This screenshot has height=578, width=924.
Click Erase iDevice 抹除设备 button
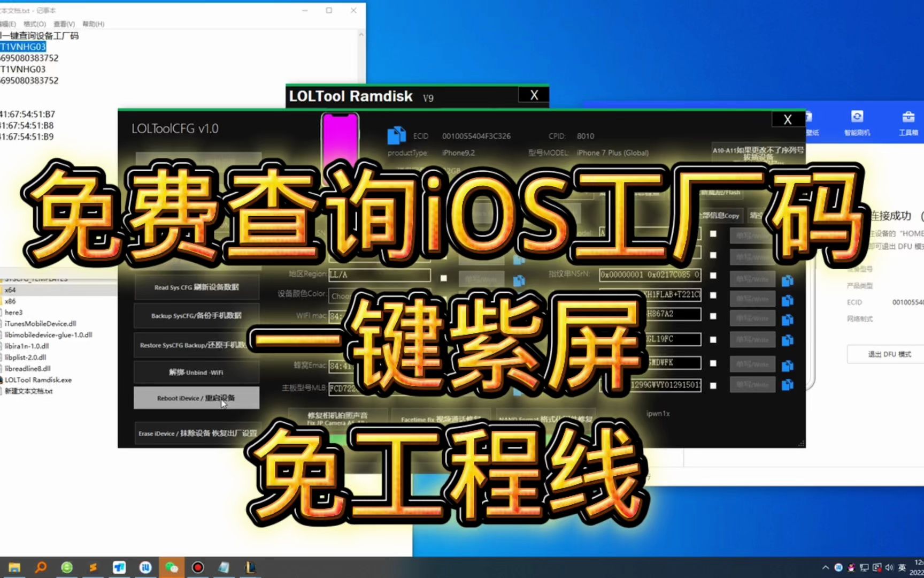pyautogui.click(x=196, y=433)
